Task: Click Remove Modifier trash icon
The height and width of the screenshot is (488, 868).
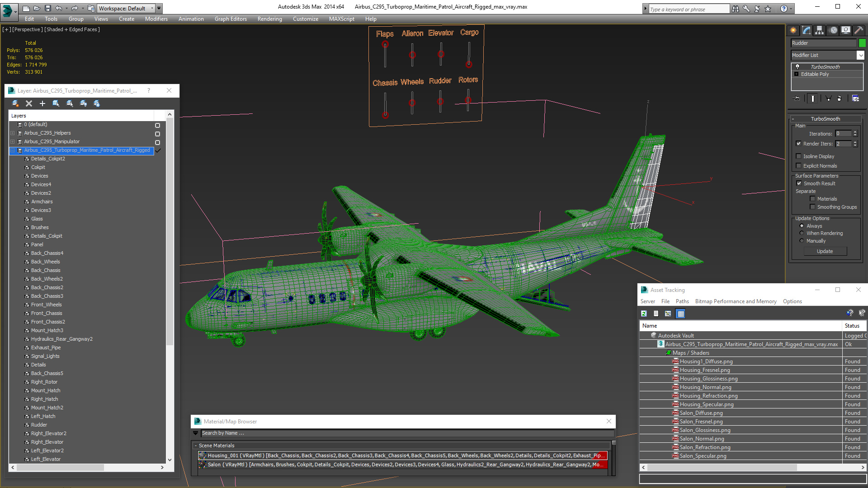Action: coord(840,99)
